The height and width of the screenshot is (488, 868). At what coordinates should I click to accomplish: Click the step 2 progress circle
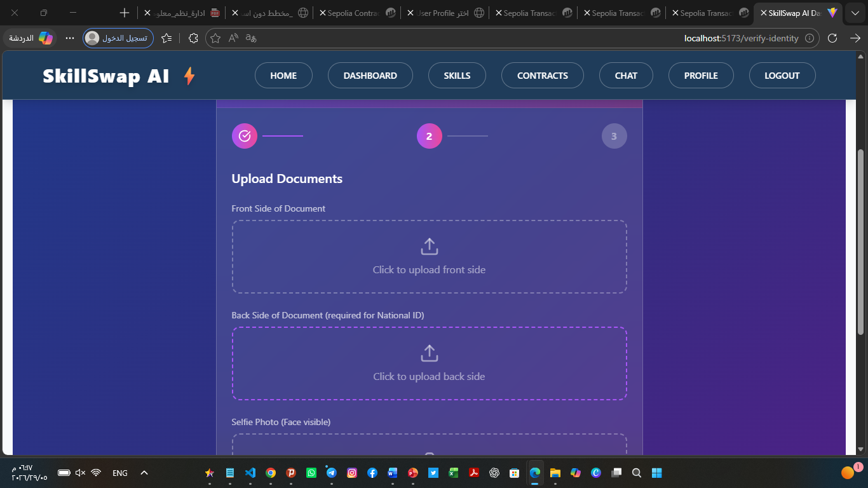430,136
